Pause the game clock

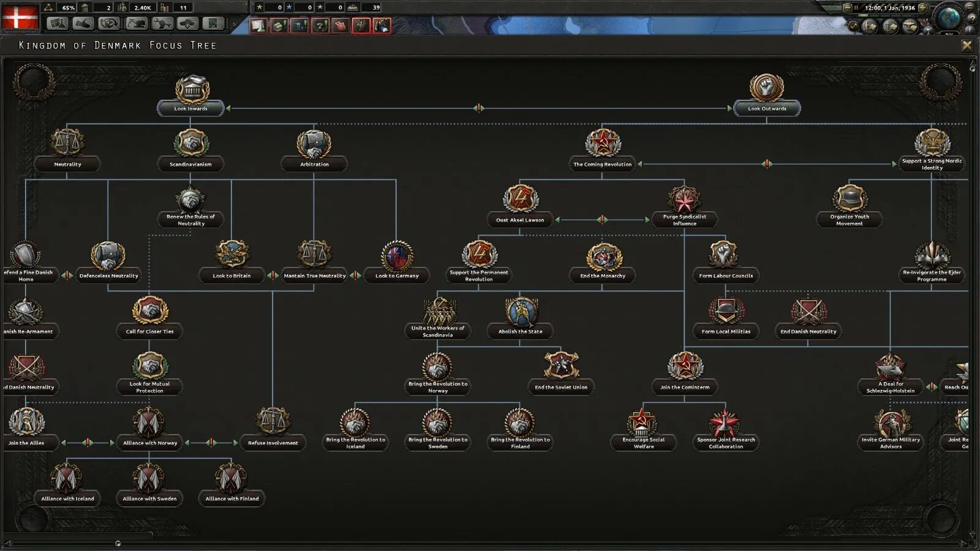[x=856, y=8]
